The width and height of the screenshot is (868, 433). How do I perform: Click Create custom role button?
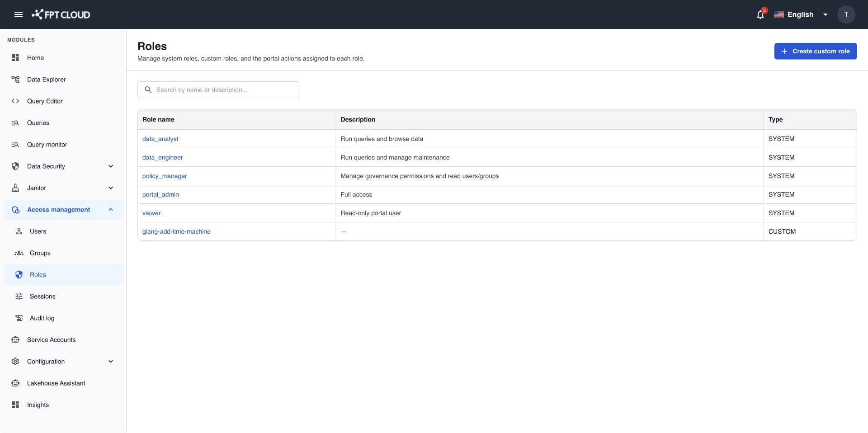coord(815,51)
